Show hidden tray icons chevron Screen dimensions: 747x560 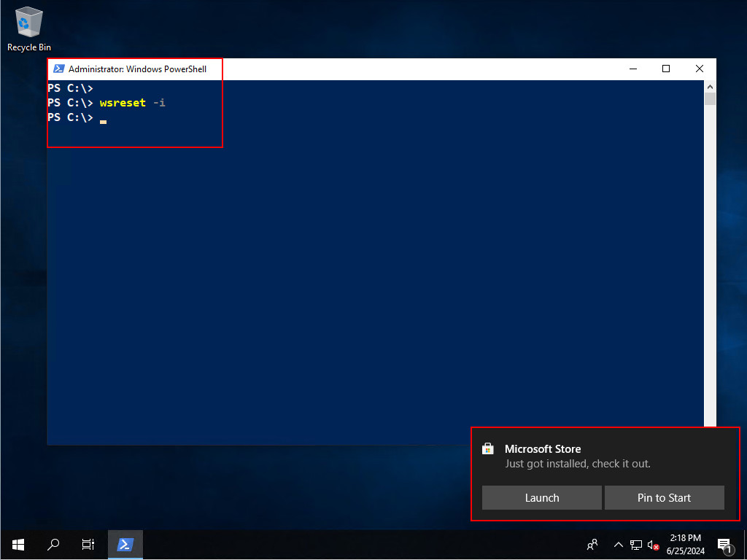[x=618, y=545]
